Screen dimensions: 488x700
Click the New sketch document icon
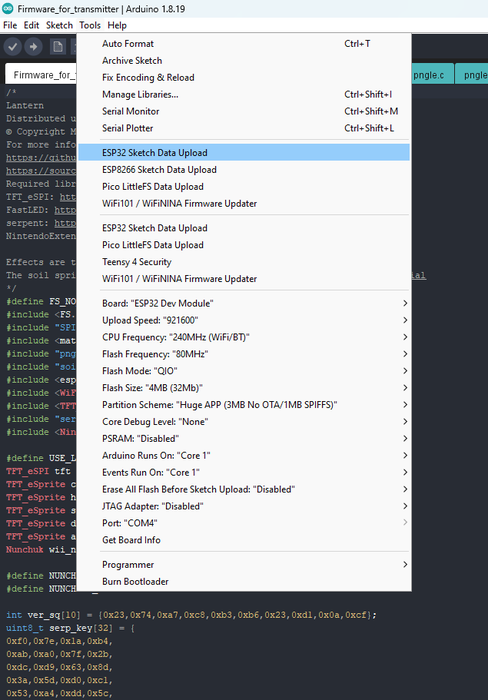(58, 46)
